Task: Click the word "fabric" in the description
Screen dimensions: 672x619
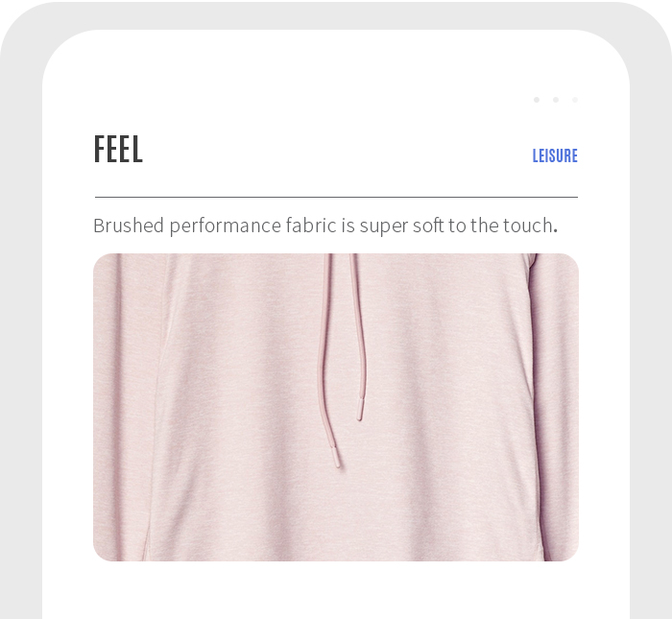Action: [x=311, y=226]
